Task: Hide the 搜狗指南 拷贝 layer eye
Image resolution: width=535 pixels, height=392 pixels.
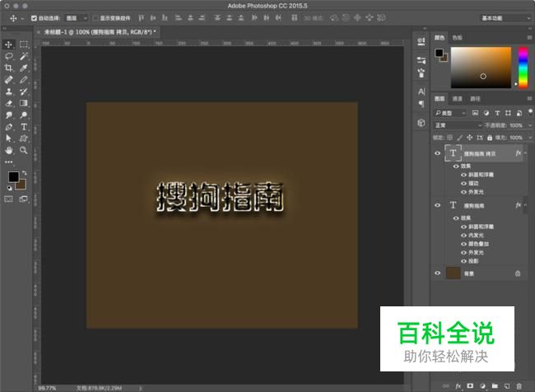Action: click(437, 153)
